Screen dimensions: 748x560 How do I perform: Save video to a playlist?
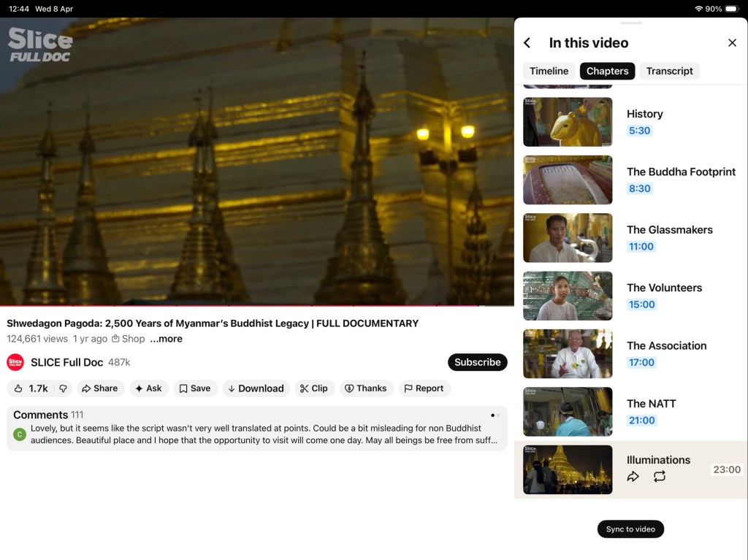click(x=195, y=388)
